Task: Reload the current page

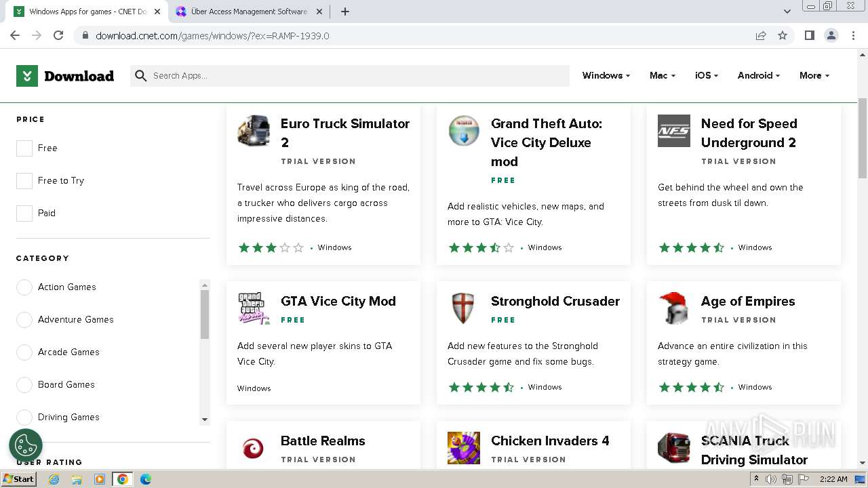Action: point(58,35)
